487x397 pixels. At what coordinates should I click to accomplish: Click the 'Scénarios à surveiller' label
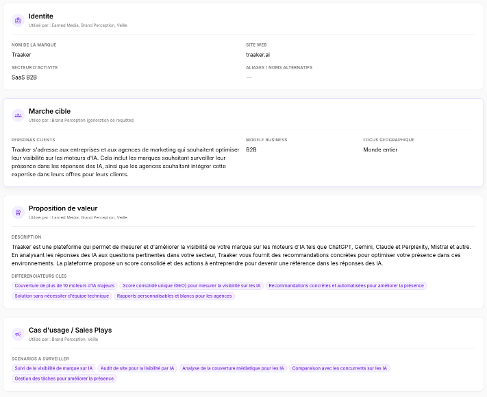40,359
